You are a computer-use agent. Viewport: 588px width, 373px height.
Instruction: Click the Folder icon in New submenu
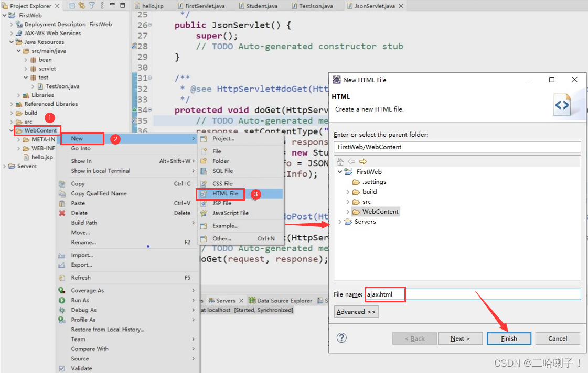click(204, 161)
